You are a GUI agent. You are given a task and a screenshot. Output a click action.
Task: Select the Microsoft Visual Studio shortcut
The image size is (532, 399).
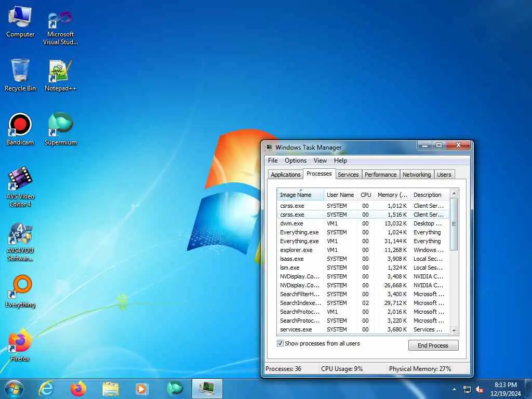coord(60,27)
